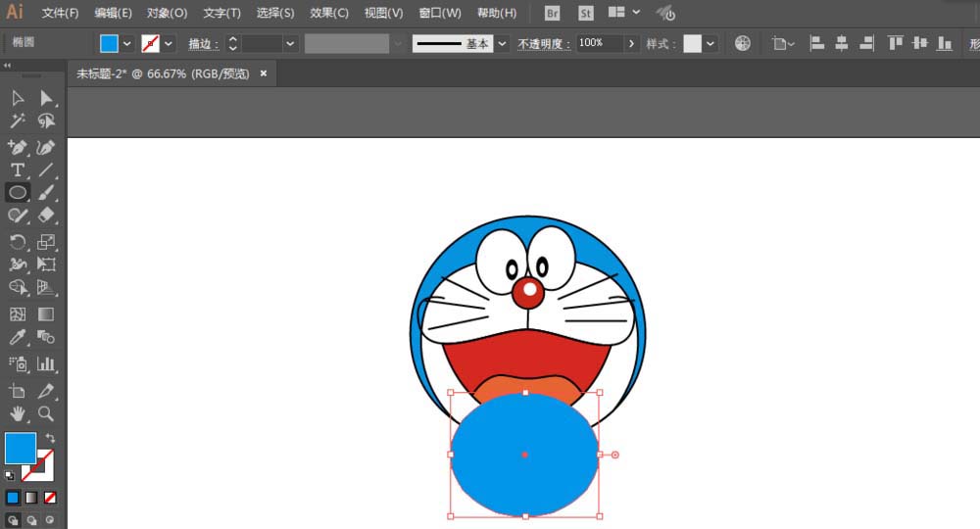The height and width of the screenshot is (529, 980).
Task: Enable Draw Normal mode
Action: 13,519
